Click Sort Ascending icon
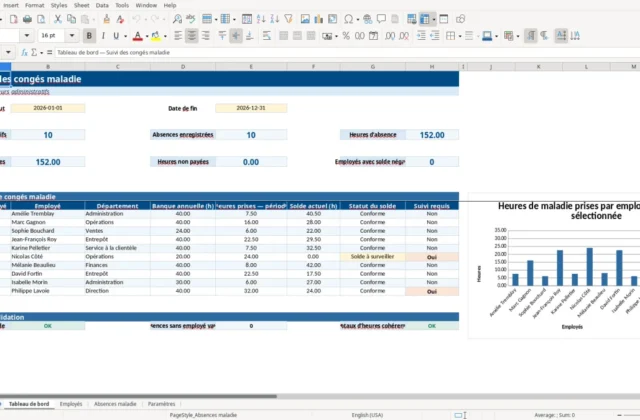640x420 pixels. pos(261,19)
